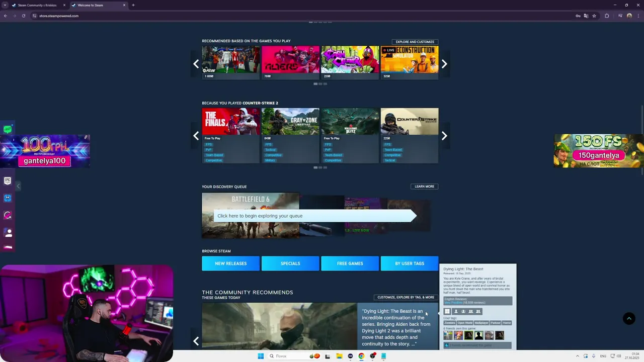Open Dying Light The Beast recommendation image
Image resolution: width=644 pixels, height=362 pixels.
[279, 326]
